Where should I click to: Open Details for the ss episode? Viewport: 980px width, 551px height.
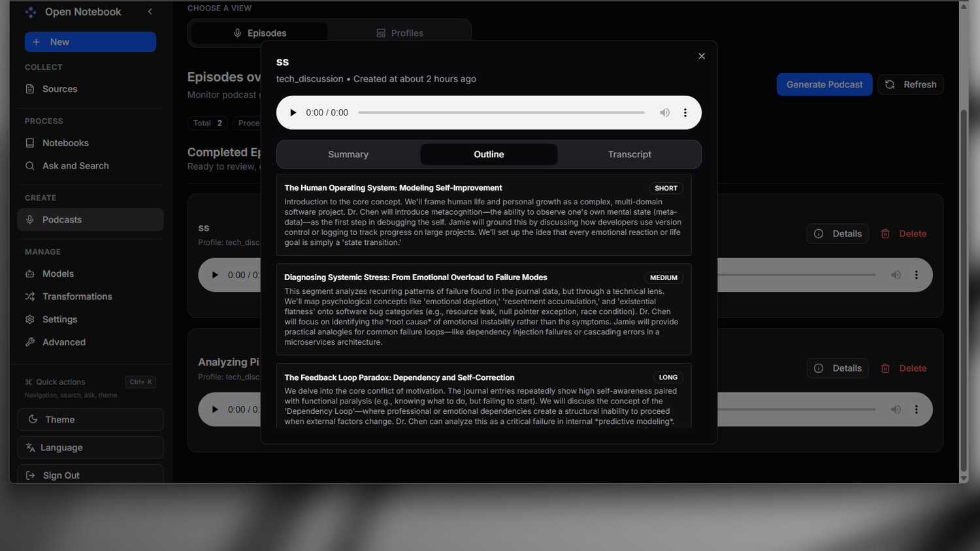(x=838, y=234)
